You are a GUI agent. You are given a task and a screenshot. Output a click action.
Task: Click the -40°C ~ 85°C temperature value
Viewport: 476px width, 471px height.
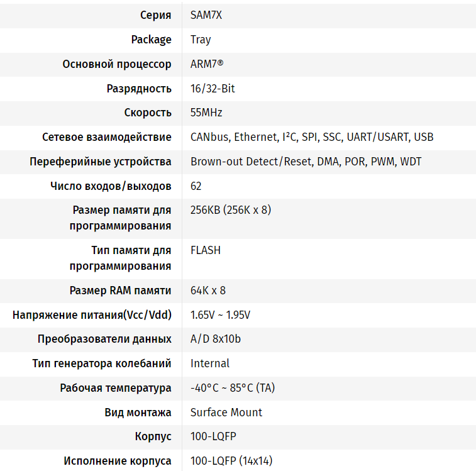233,388
